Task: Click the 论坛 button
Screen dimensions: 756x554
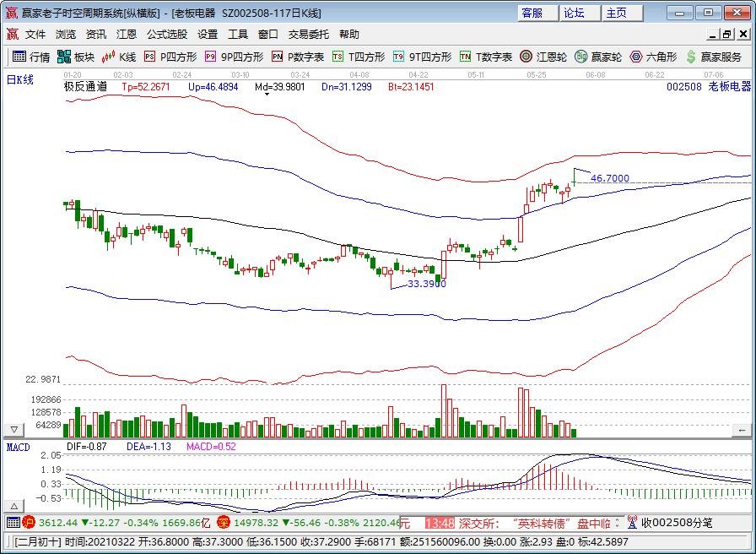Action: (x=580, y=13)
